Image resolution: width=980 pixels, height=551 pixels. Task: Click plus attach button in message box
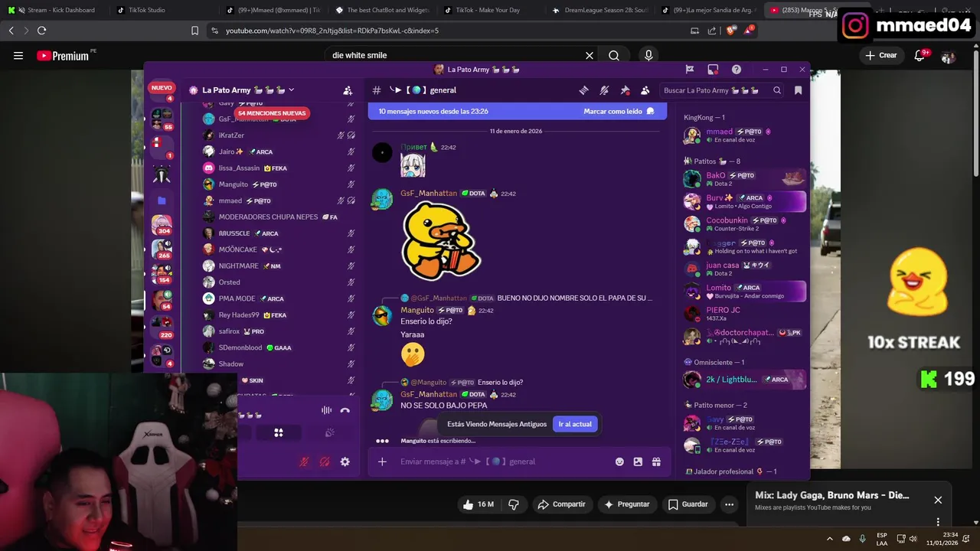[x=382, y=461]
